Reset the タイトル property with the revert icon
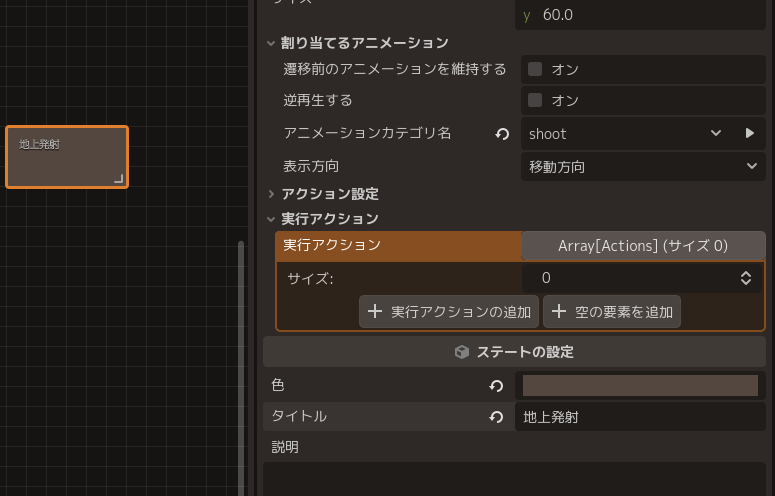The width and height of the screenshot is (775, 496). pos(496,417)
